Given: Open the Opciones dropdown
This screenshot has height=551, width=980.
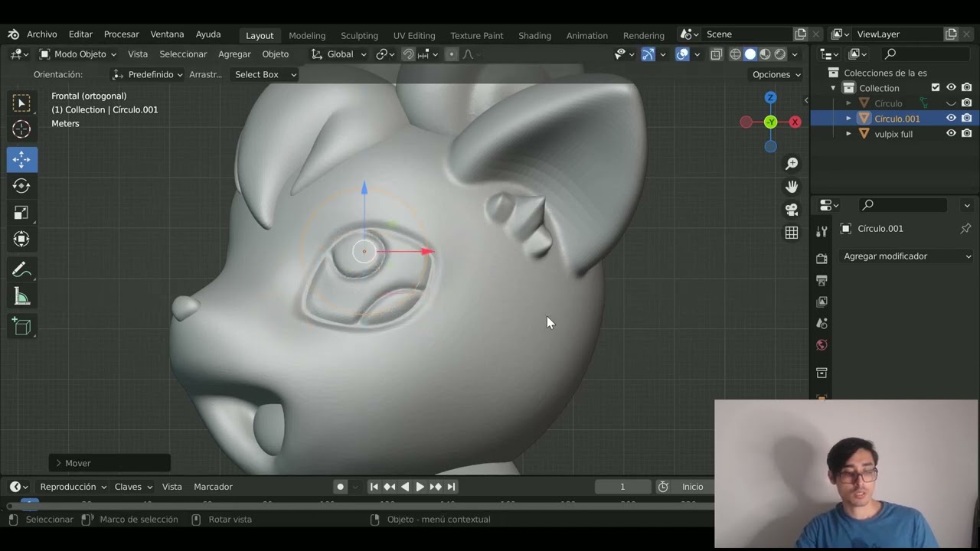Looking at the screenshot, I should 776,74.
